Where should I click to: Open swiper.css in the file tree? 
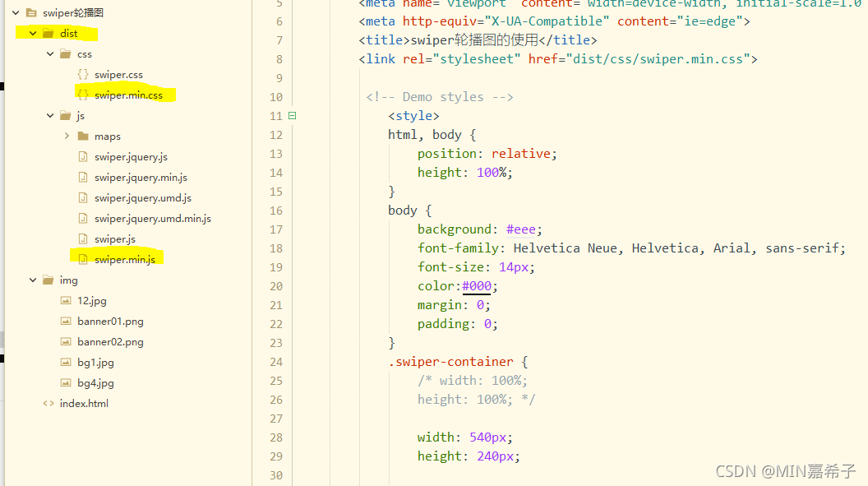coord(118,74)
